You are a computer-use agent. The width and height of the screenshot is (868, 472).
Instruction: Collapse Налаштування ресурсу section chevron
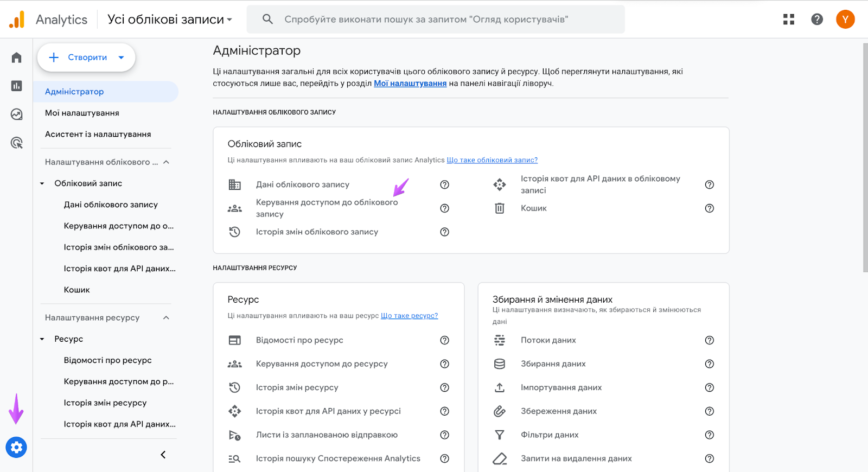coord(166,318)
